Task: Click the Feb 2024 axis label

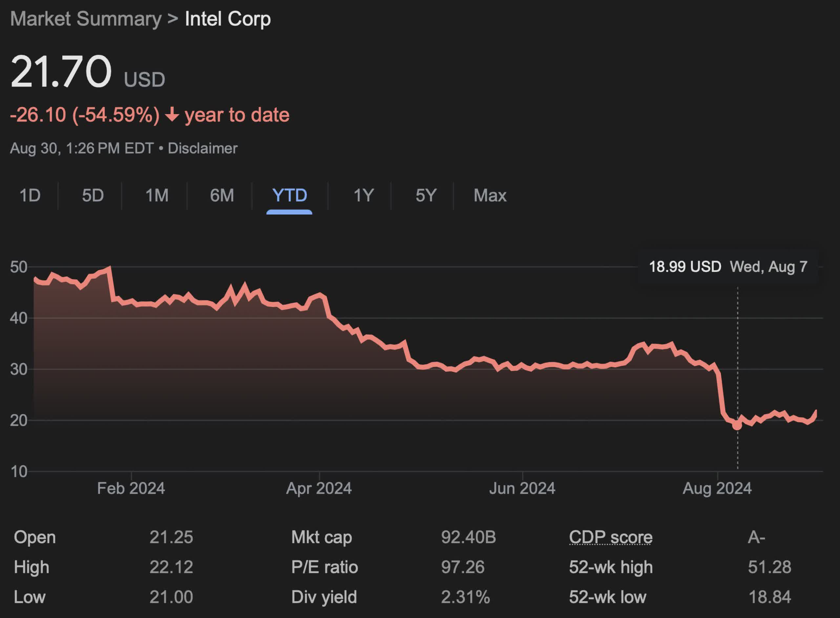Action: pyautogui.click(x=131, y=488)
